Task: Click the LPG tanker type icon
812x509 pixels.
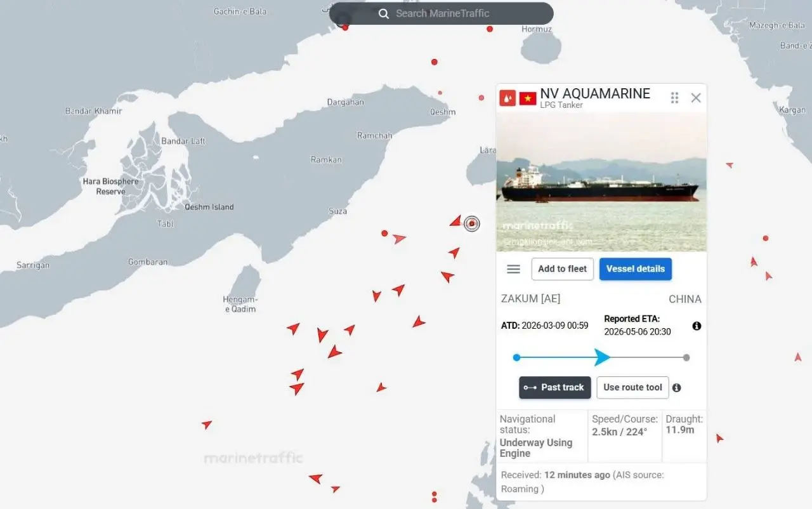Action: click(507, 98)
